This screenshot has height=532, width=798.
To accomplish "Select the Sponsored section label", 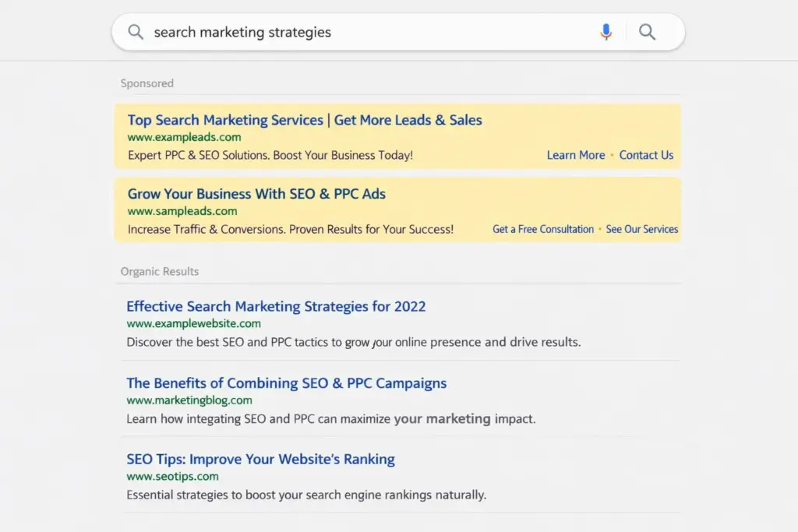I will click(x=147, y=83).
